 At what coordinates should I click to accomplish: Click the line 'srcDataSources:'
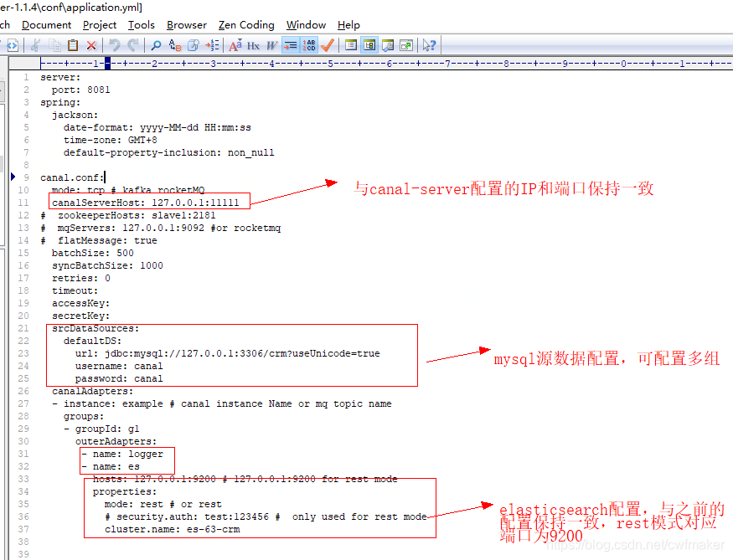pyautogui.click(x=95, y=328)
